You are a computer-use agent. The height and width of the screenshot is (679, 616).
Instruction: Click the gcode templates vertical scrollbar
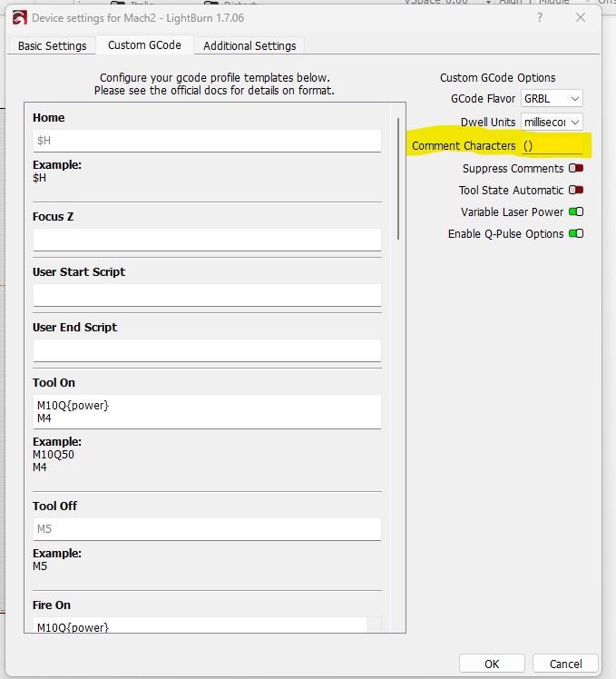coord(398,179)
